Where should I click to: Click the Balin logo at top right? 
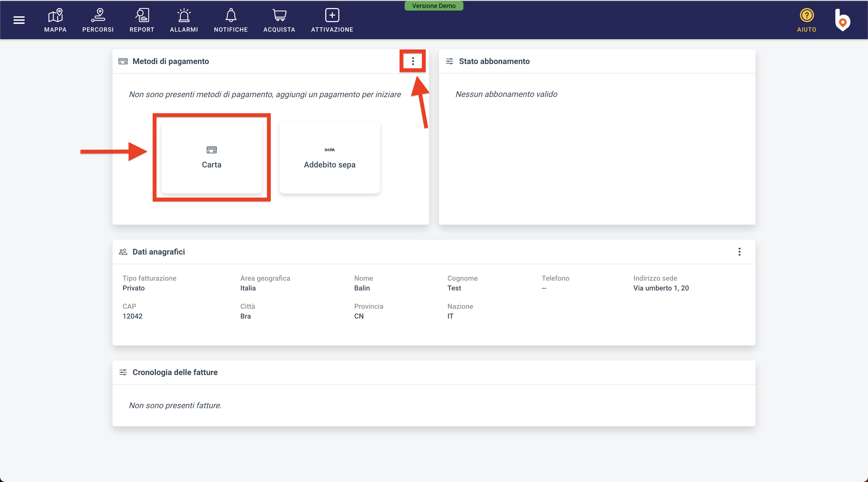point(842,20)
